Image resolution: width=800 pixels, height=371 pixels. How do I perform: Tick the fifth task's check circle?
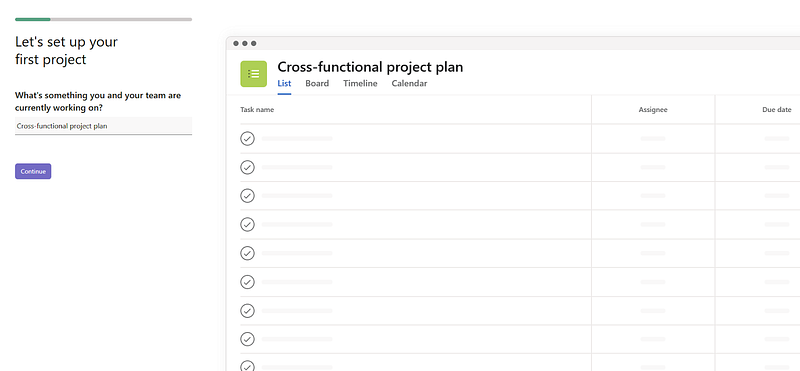coord(247,253)
